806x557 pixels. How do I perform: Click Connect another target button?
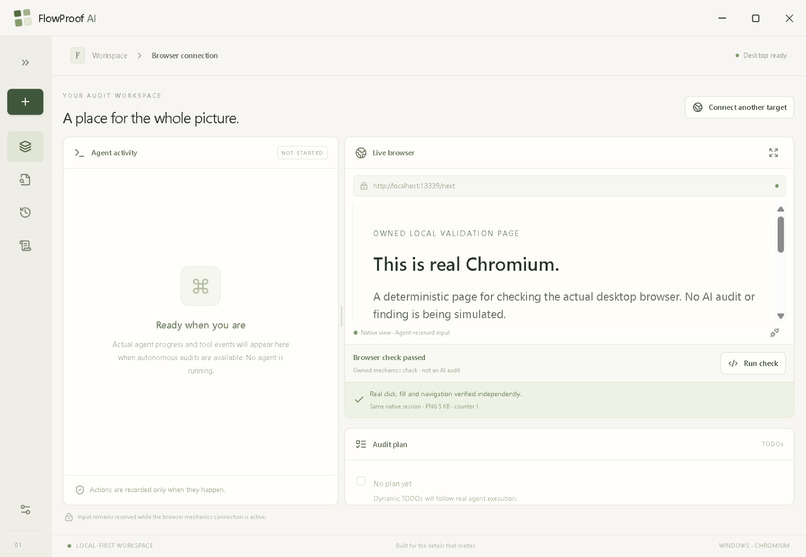[739, 107]
